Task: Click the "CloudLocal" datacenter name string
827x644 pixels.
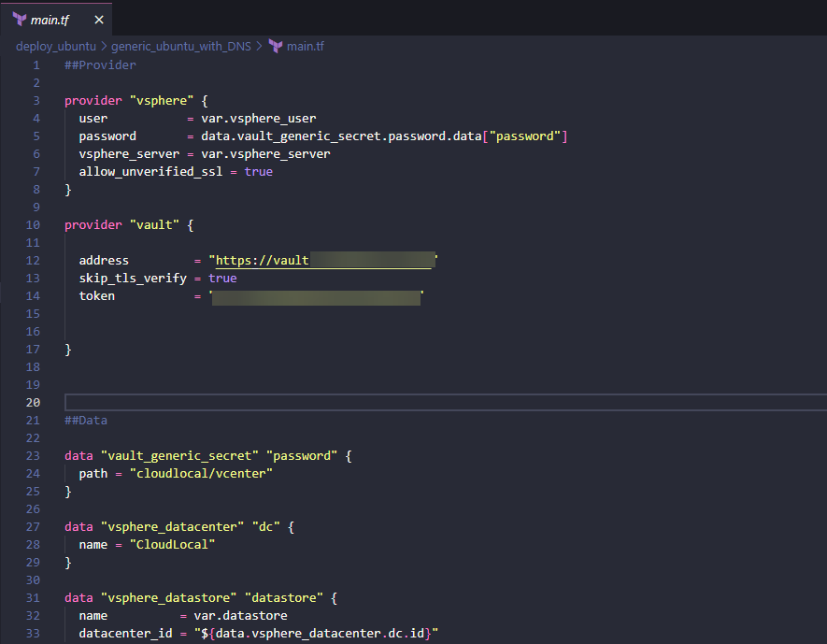Action: [173, 545]
